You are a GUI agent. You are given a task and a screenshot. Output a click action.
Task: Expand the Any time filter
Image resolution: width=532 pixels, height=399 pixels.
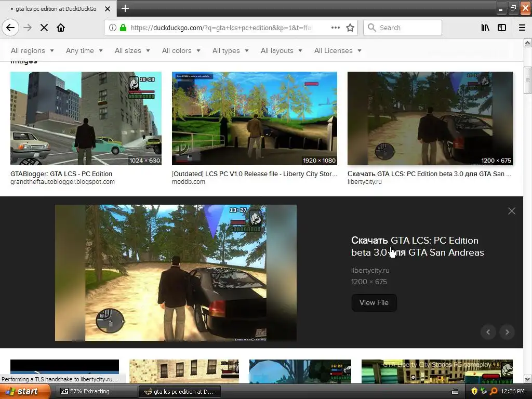(x=84, y=50)
